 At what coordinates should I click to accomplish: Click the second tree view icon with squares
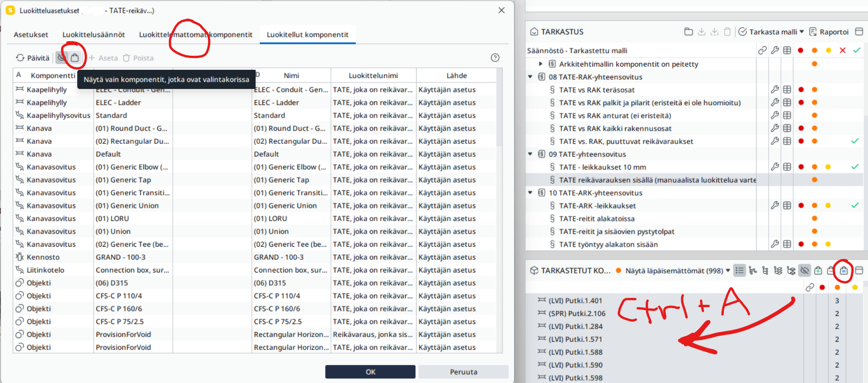[x=765, y=270]
